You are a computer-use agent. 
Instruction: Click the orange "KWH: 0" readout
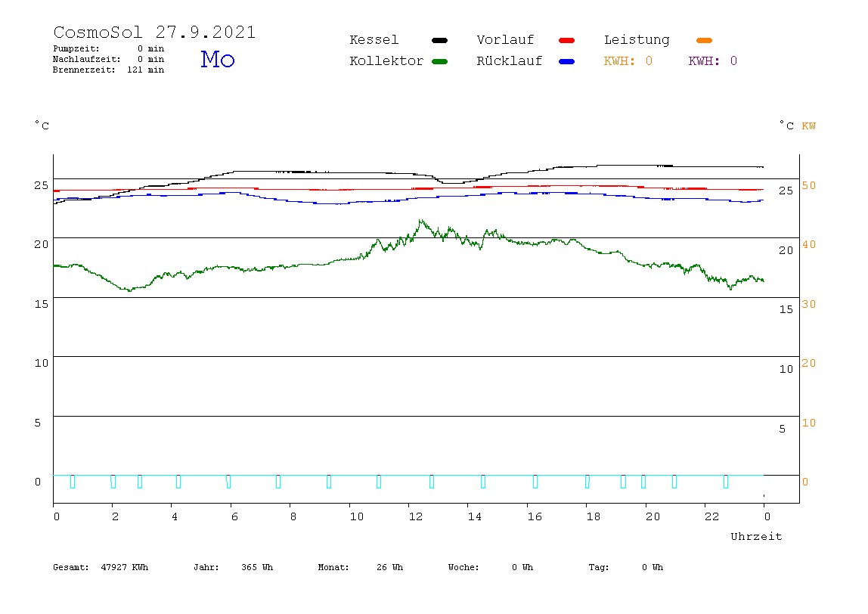(x=628, y=61)
